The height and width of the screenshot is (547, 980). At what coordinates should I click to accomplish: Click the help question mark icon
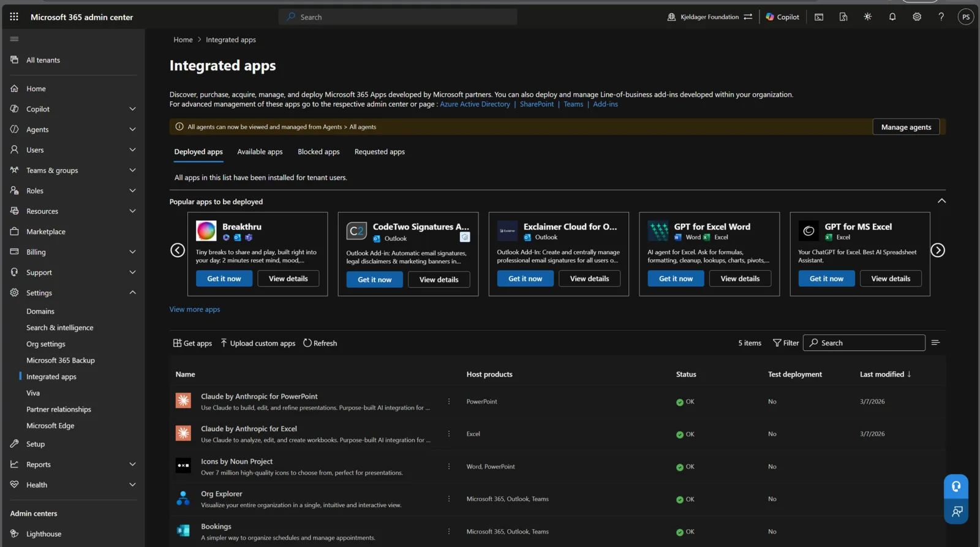pyautogui.click(x=941, y=17)
